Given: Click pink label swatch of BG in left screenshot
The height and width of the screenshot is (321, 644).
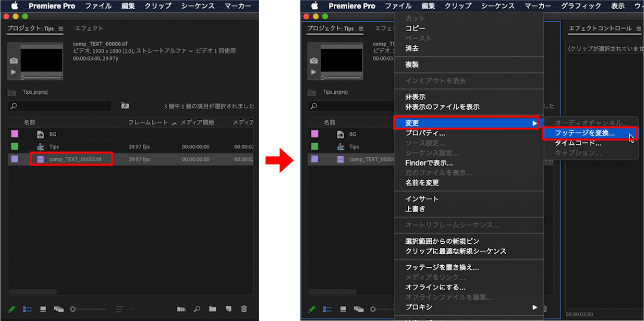Looking at the screenshot, I should [15, 134].
